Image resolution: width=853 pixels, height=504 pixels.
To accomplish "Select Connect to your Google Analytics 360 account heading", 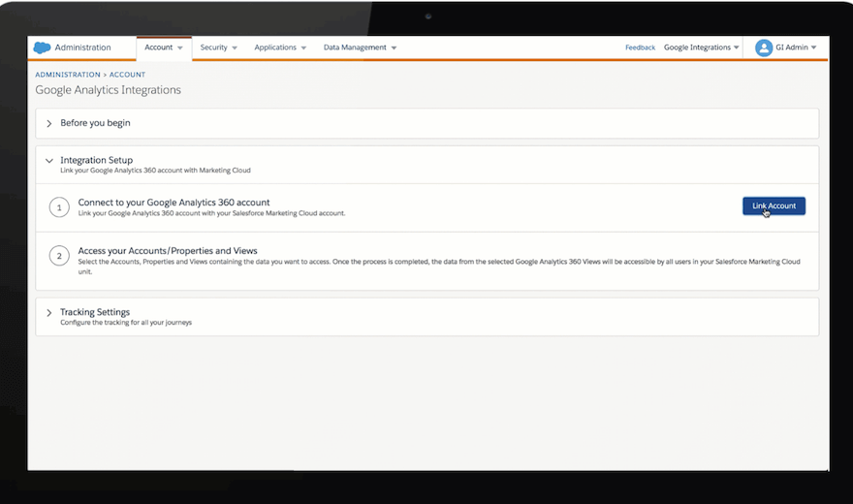I will tap(174, 202).
